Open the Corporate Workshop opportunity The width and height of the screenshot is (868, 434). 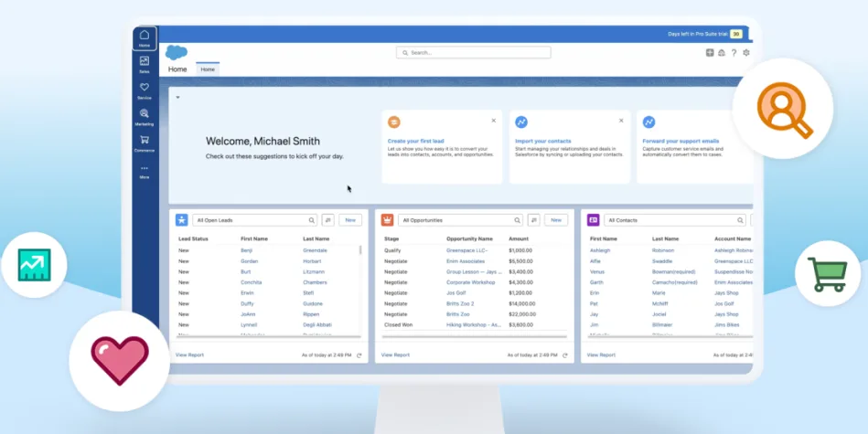[470, 282]
